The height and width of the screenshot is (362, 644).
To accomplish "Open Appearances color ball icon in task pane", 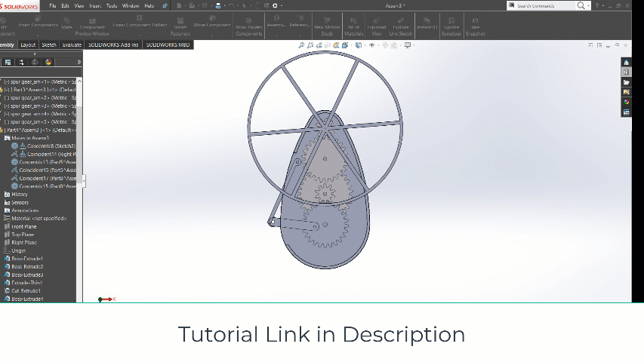I will 626,103.
